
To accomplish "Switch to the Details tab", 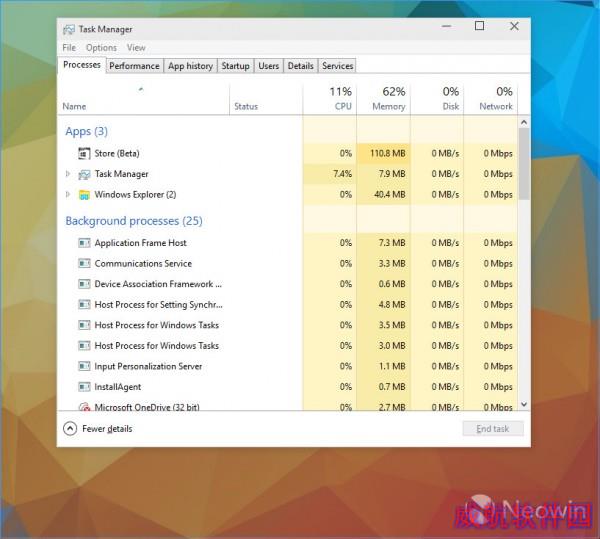I will [x=300, y=66].
